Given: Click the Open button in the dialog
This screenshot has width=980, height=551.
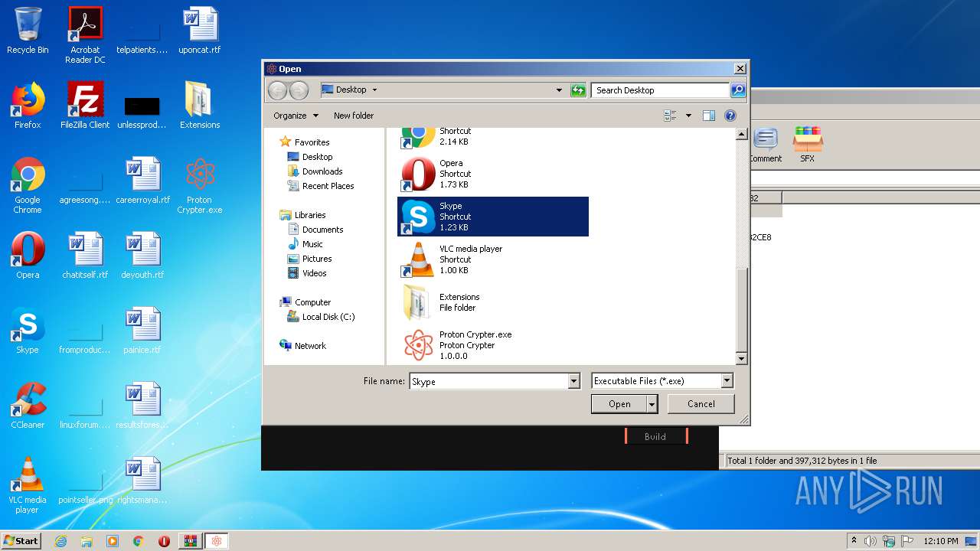Looking at the screenshot, I should 619,404.
